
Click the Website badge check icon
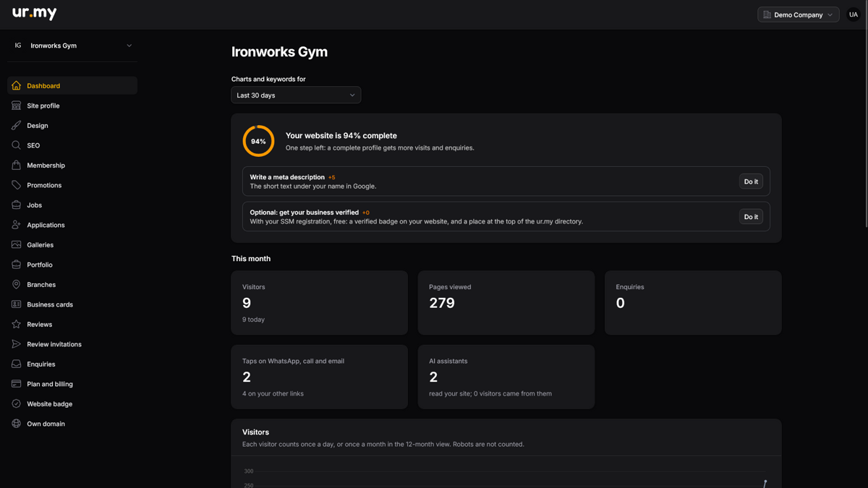coord(16,403)
